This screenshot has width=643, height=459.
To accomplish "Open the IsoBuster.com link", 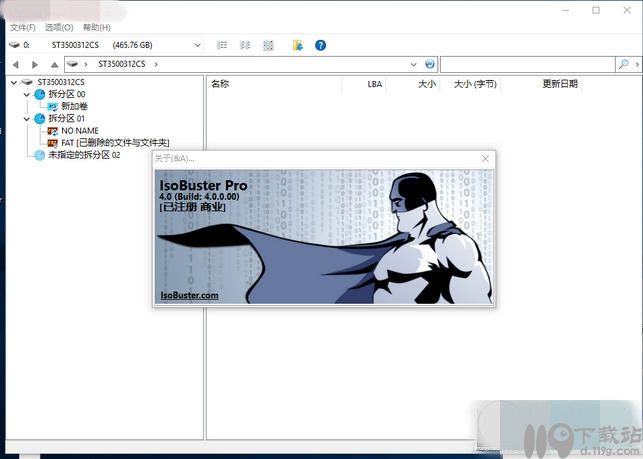I will 189,295.
